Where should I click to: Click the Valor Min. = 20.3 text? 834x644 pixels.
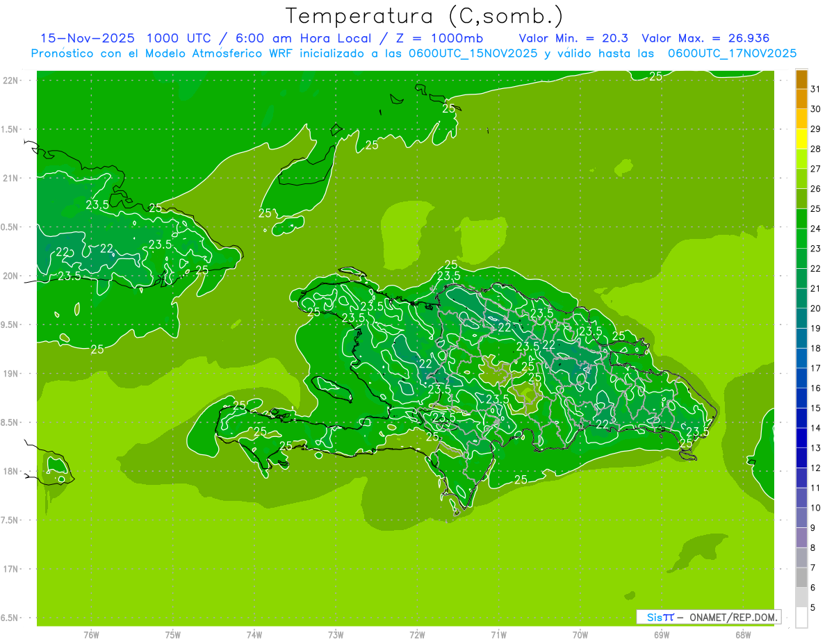(577, 38)
